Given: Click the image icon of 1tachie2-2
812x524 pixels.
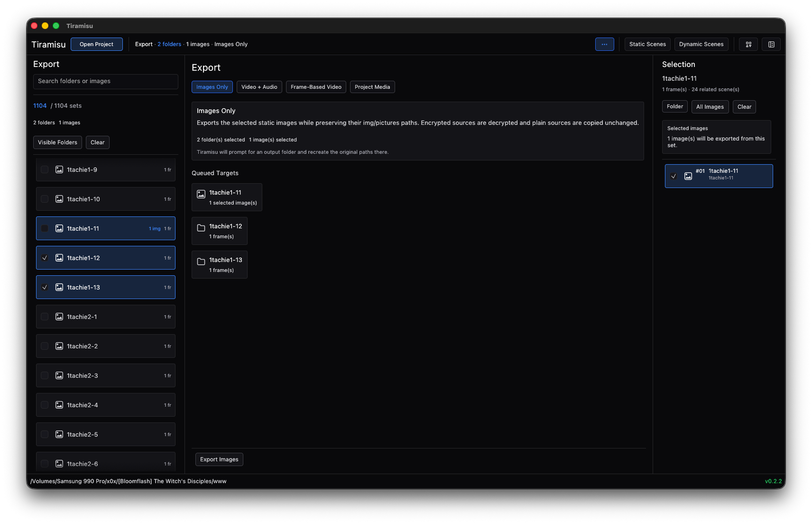Looking at the screenshot, I should tap(59, 346).
